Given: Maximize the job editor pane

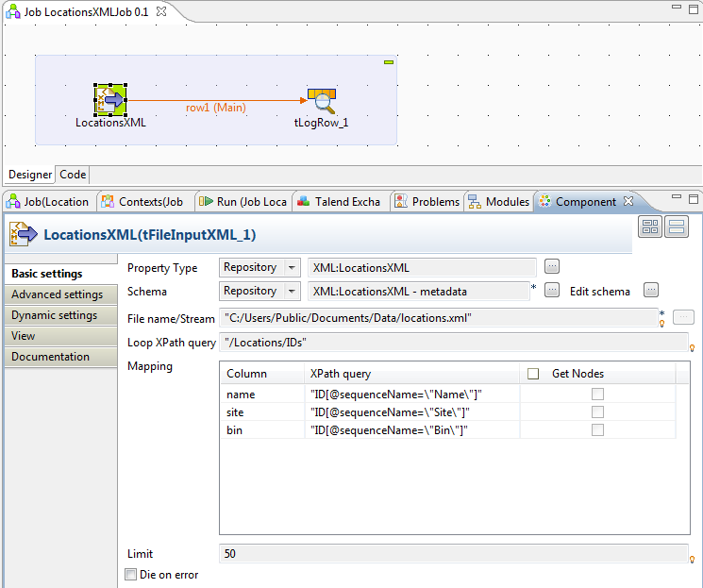Looking at the screenshot, I should [x=694, y=9].
